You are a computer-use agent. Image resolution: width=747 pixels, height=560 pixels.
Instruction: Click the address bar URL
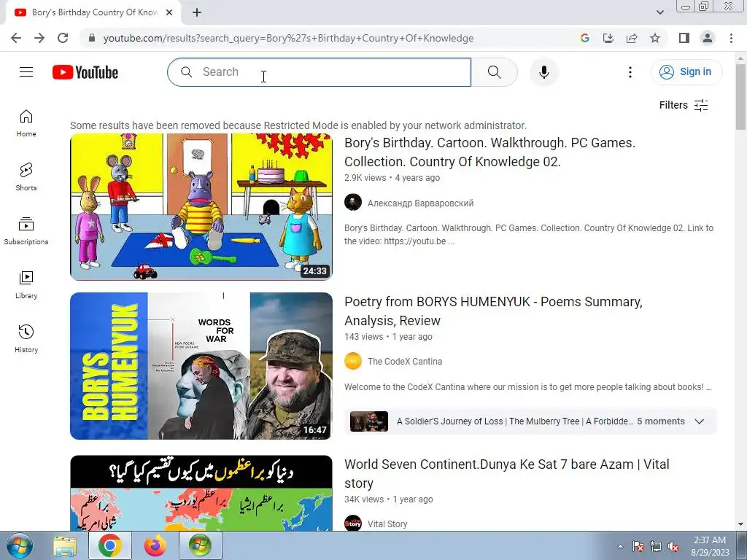click(288, 38)
